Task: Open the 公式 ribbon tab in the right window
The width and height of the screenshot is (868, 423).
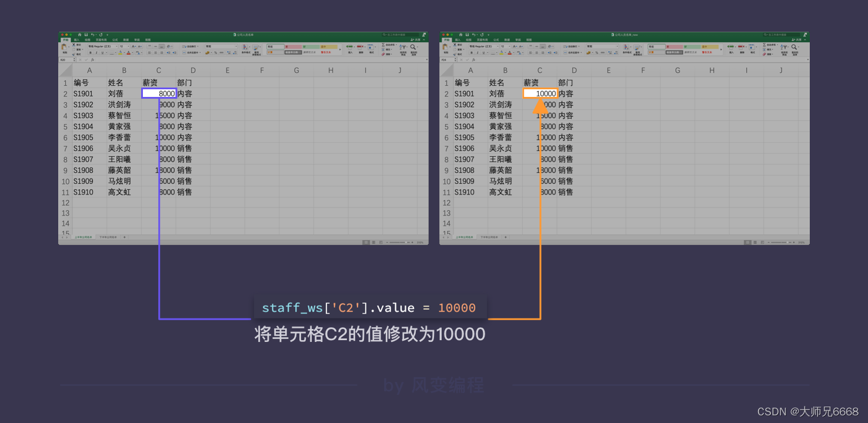Action: (496, 40)
